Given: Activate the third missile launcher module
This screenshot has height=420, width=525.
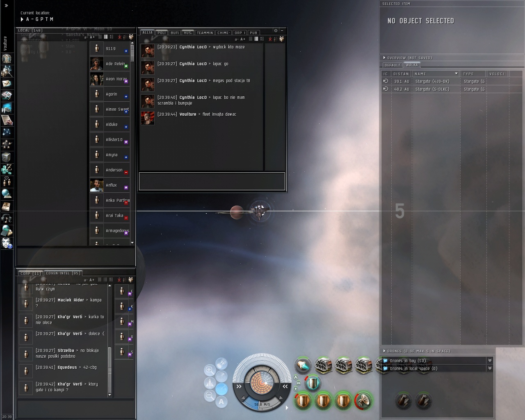Looking at the screenshot, I should 363,365.
